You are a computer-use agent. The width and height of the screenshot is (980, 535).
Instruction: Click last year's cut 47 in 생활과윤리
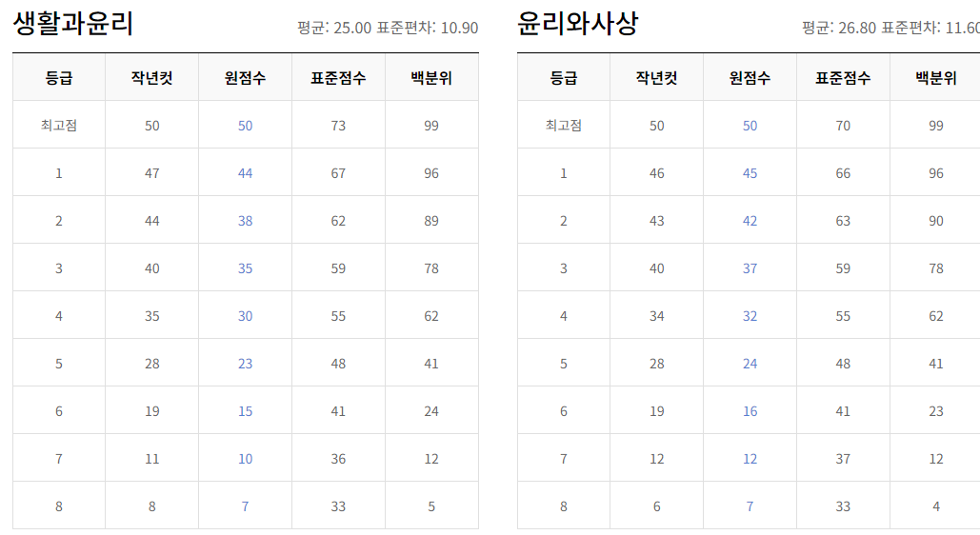tap(151, 173)
